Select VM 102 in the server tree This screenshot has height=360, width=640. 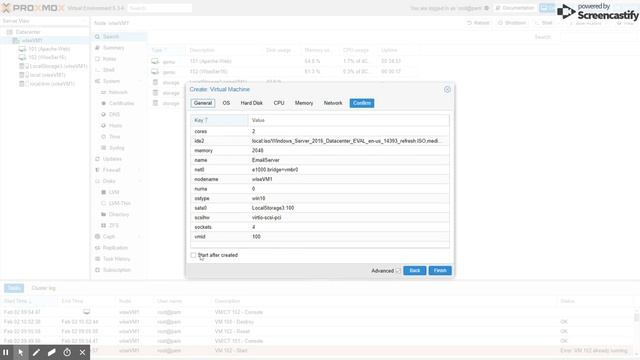pos(47,58)
